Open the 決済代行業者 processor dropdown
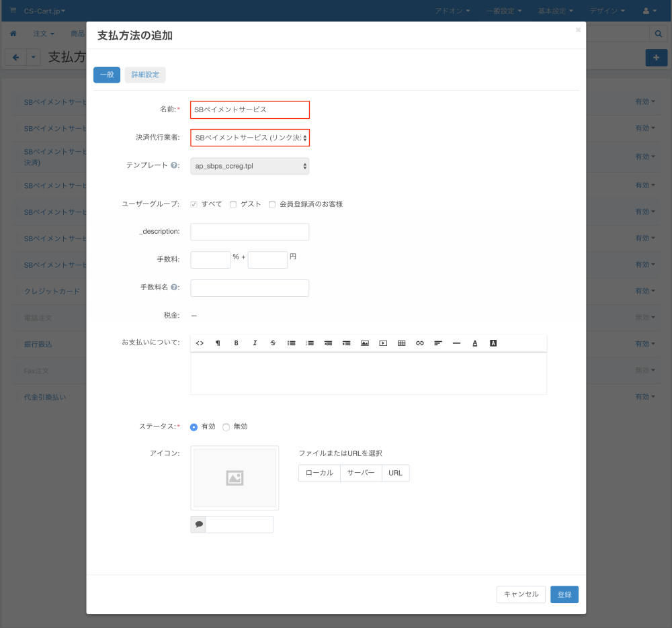672x628 pixels. point(250,138)
